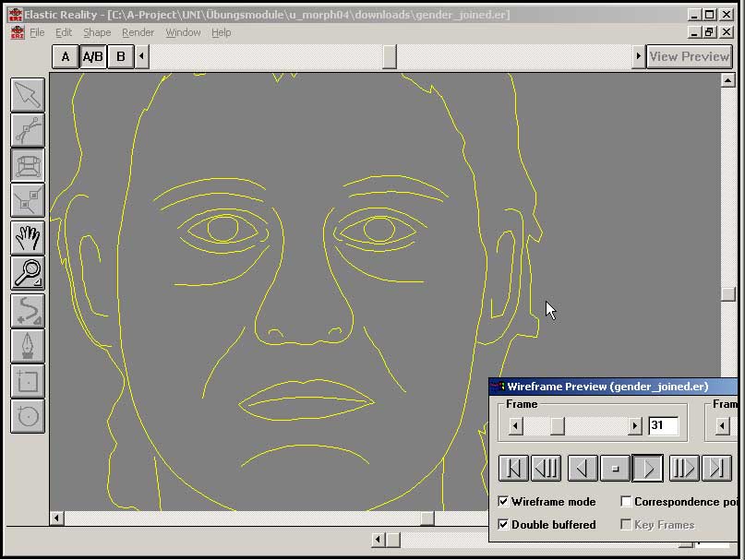Image resolution: width=745 pixels, height=560 pixels.
Task: Minimize the inner document window
Action: point(694,32)
